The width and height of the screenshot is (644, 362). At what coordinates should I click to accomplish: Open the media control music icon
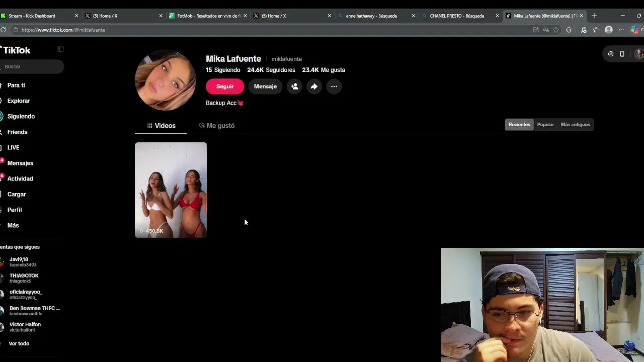(584, 30)
